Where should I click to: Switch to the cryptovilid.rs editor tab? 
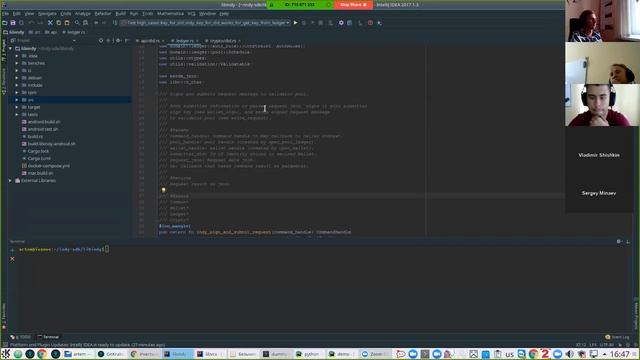[222, 41]
